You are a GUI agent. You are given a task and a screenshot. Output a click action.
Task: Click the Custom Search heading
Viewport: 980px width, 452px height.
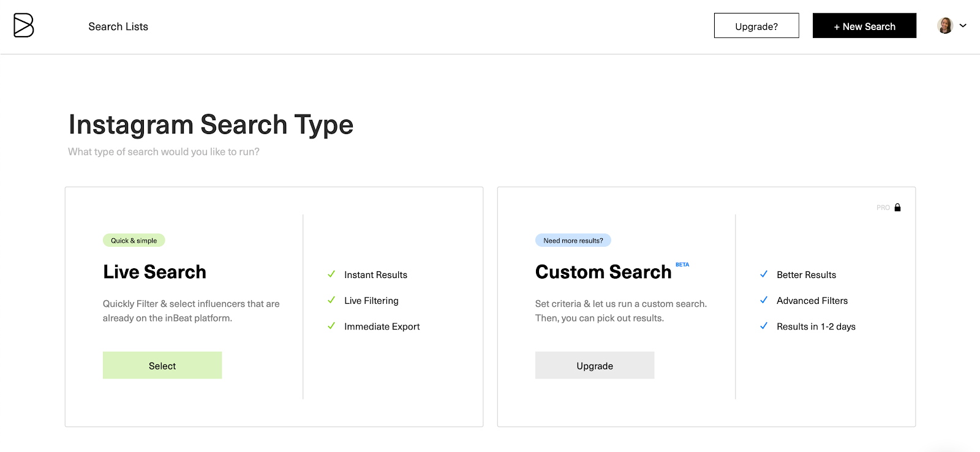pos(603,272)
